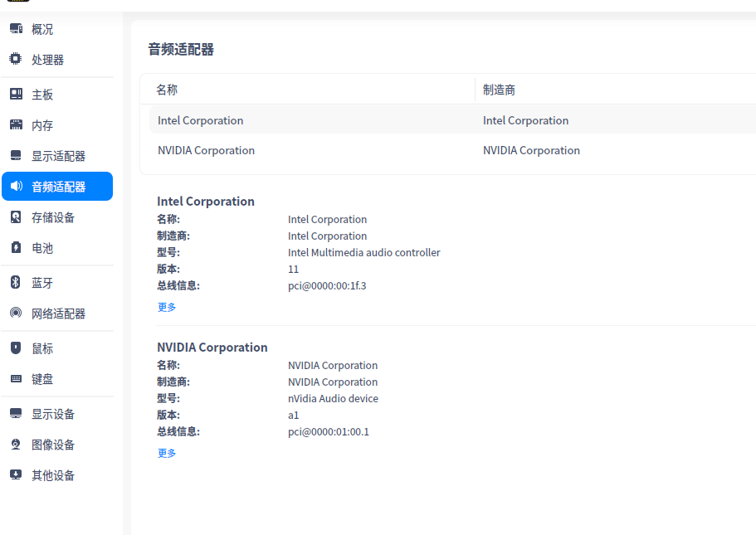Switch to 显示适配器 sidebar label

[58, 156]
